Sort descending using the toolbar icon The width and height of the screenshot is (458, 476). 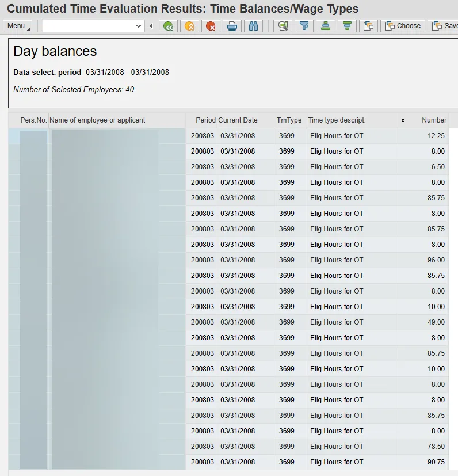346,26
